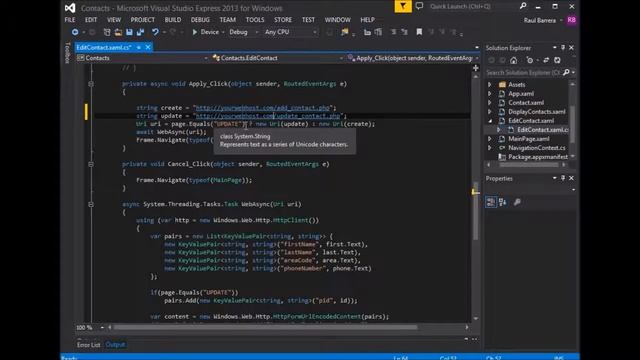Open notifications via the yellow flag icon
Viewport: 640px width, 360px height.
click(403, 6)
